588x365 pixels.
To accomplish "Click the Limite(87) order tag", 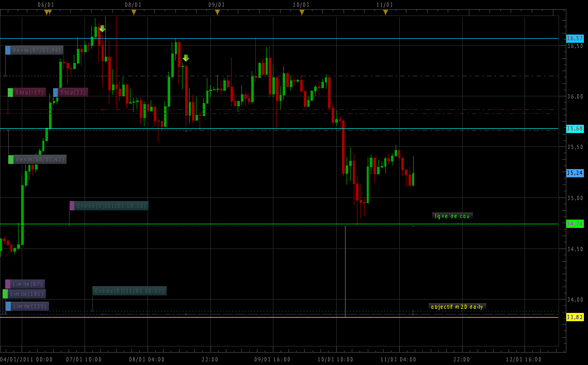I will pyautogui.click(x=25, y=284).
